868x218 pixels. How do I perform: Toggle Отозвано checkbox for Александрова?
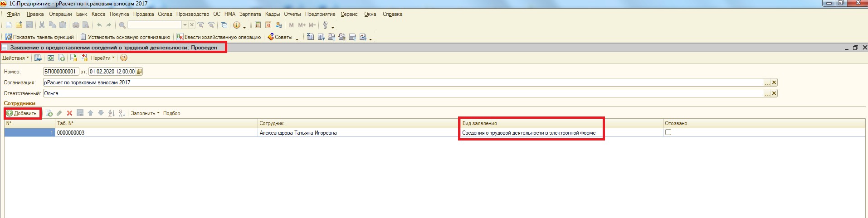(x=668, y=132)
